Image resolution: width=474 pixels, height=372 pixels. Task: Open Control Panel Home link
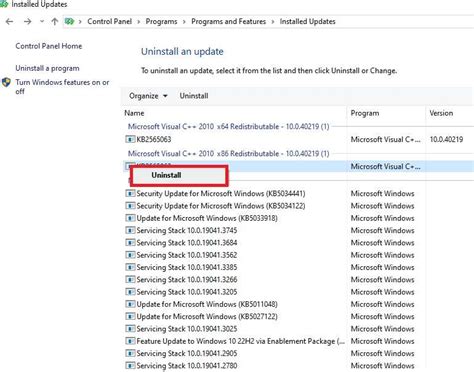click(x=49, y=46)
